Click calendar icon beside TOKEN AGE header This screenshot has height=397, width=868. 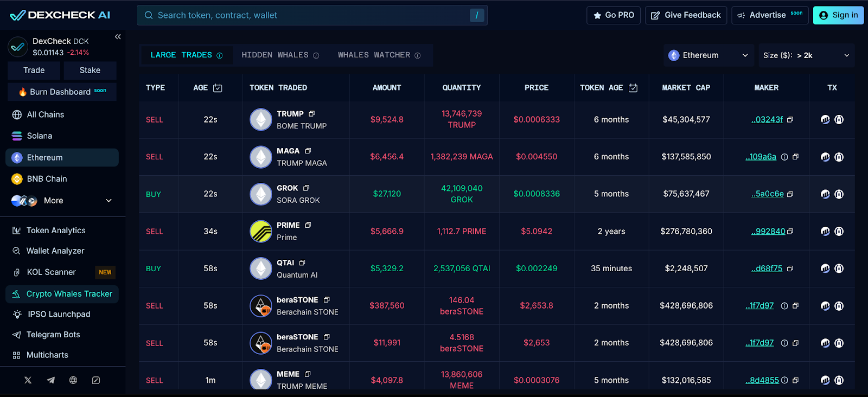(x=633, y=88)
